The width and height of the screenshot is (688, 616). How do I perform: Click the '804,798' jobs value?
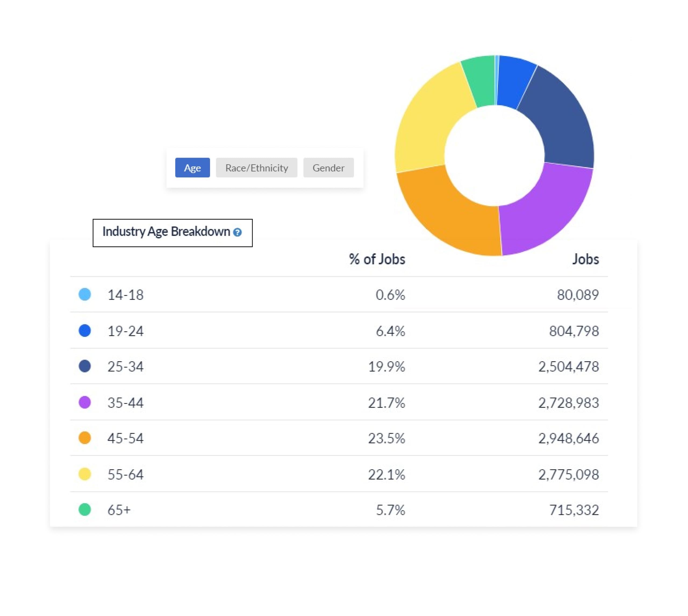tap(574, 331)
